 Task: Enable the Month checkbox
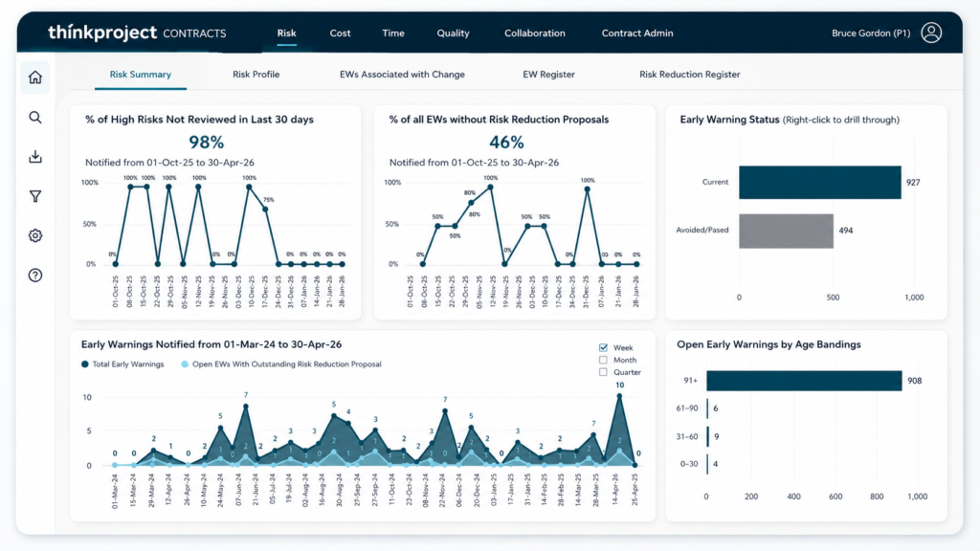[x=603, y=360]
